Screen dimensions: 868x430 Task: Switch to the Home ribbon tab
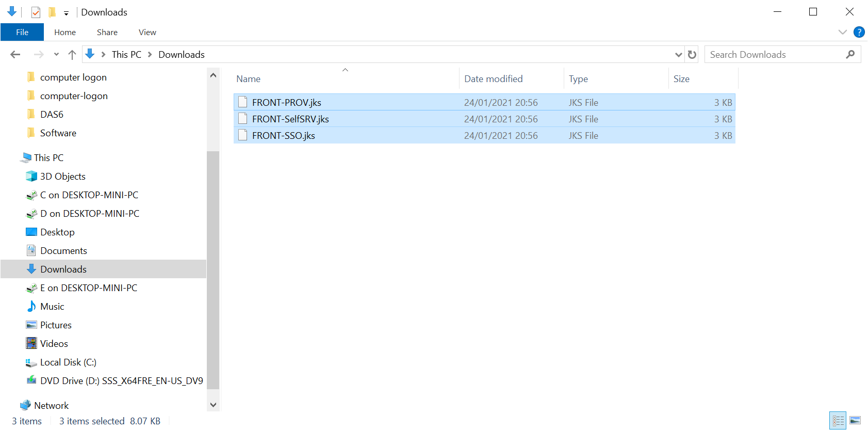pos(65,32)
